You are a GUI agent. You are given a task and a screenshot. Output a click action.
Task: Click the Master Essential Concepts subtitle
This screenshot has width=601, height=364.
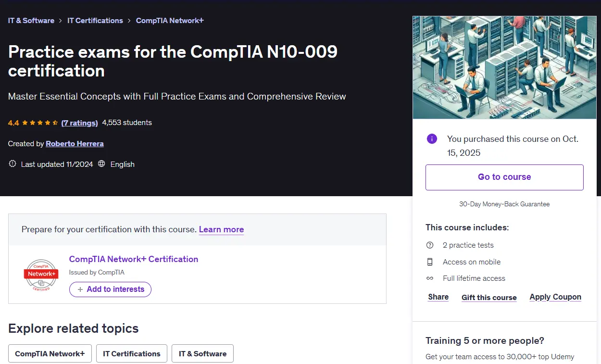click(x=177, y=96)
